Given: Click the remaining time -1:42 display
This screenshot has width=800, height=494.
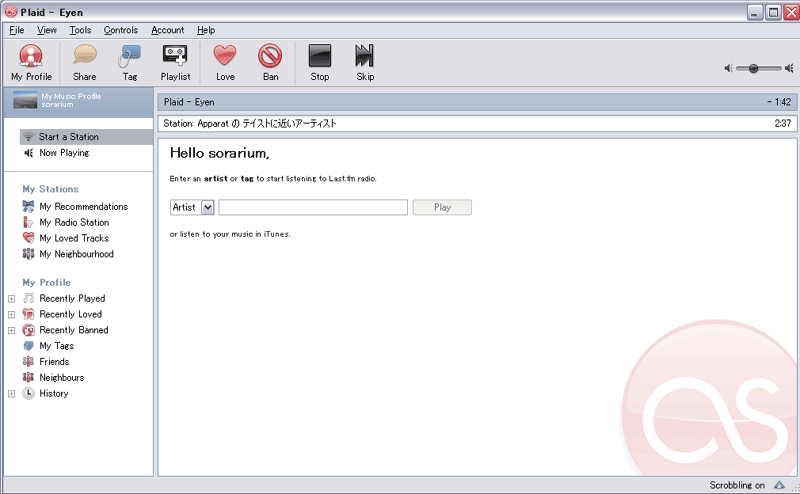Looking at the screenshot, I should 779,102.
